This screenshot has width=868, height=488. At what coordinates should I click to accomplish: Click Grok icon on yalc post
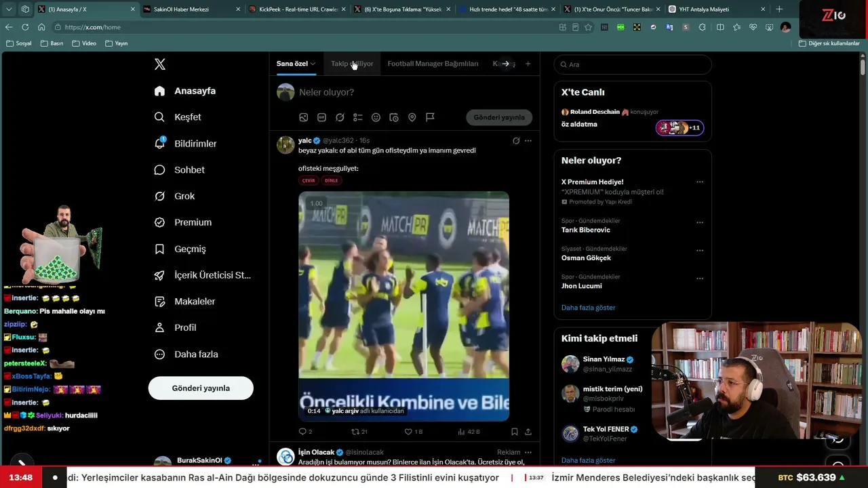pos(516,141)
